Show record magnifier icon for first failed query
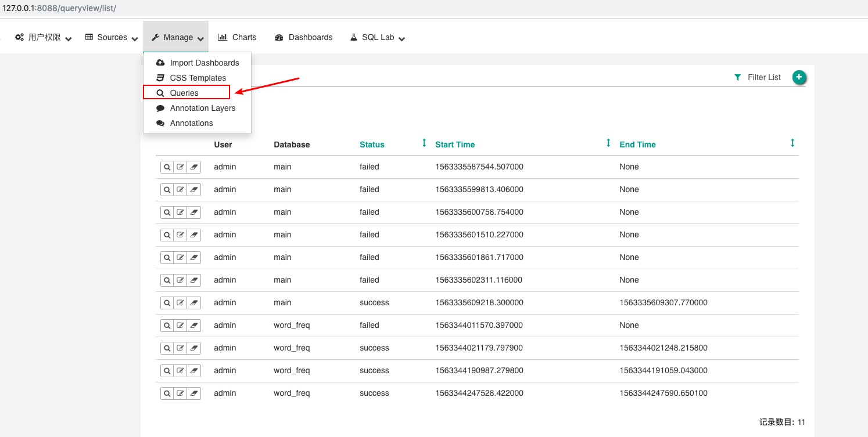The width and height of the screenshot is (868, 437). pyautogui.click(x=167, y=167)
